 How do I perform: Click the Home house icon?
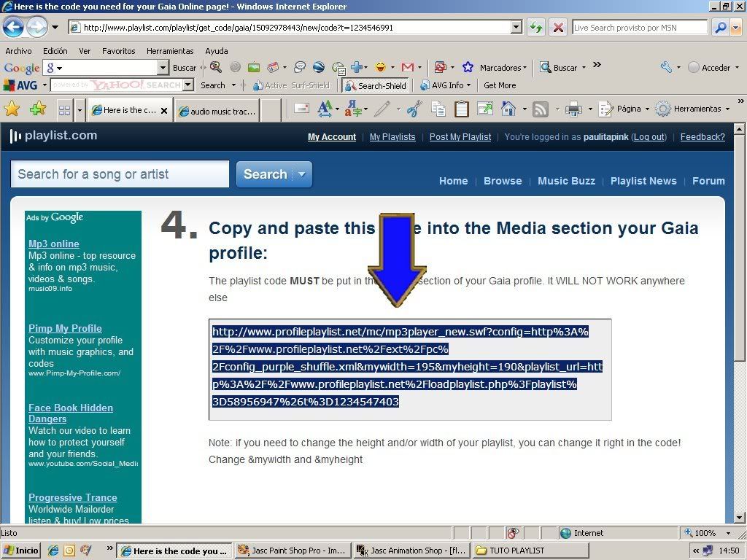point(508,109)
